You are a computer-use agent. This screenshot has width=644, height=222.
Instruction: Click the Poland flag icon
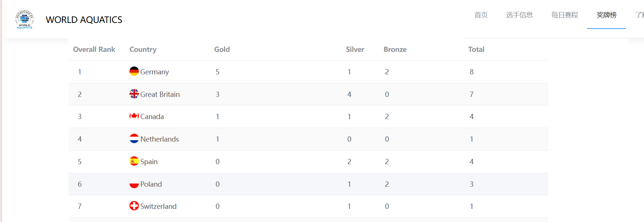pos(134,184)
